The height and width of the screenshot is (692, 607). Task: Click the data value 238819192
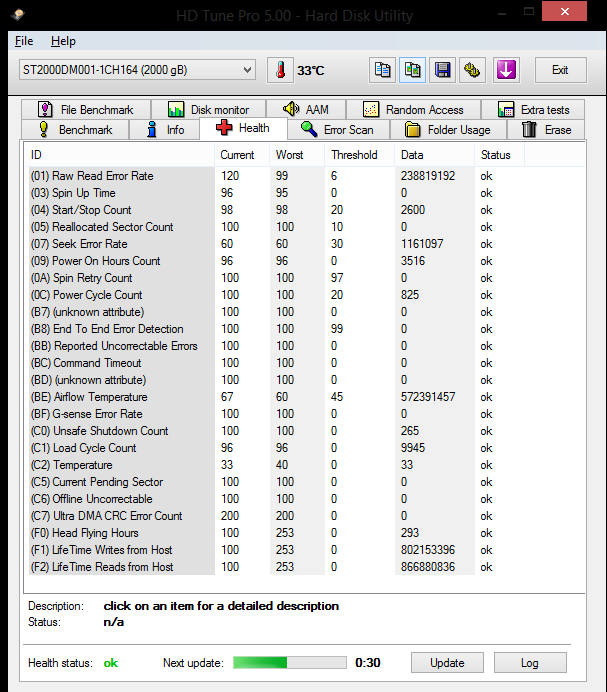(428, 176)
